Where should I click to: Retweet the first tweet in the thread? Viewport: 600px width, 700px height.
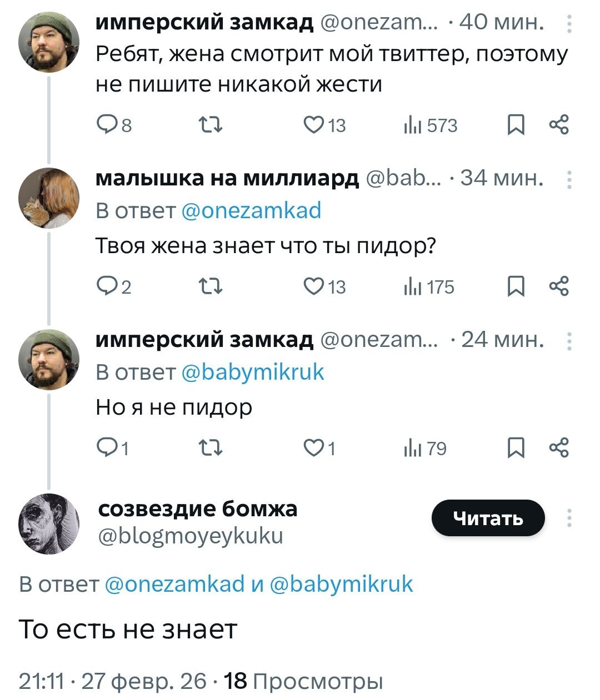[x=211, y=125]
